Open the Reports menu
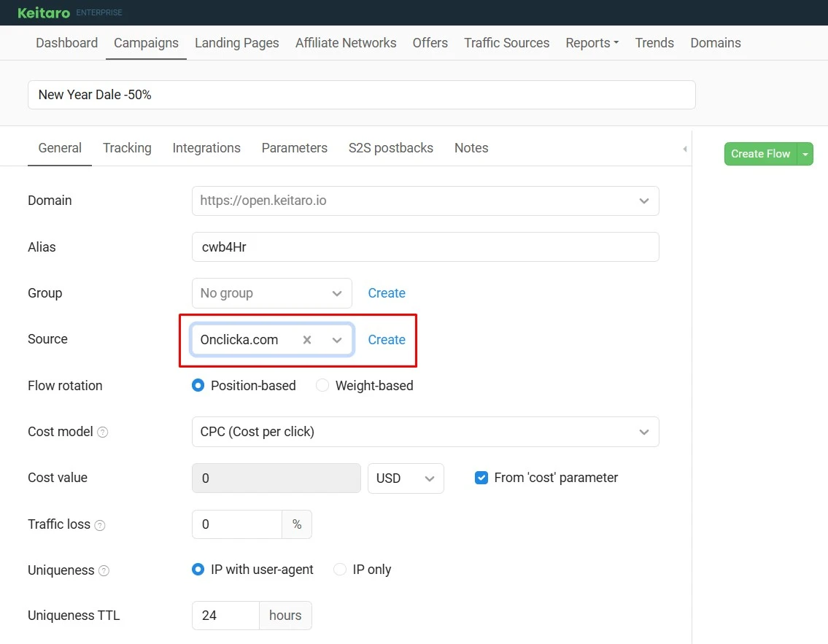The height and width of the screenshot is (644, 828). (592, 43)
